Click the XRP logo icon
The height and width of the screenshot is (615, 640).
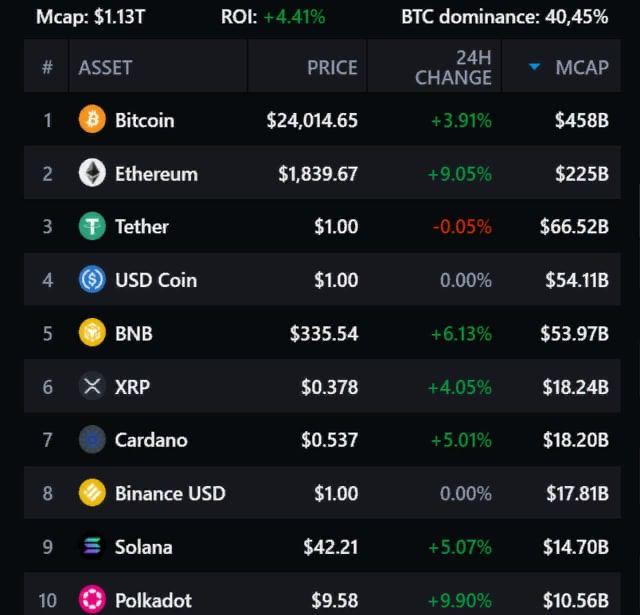point(92,386)
